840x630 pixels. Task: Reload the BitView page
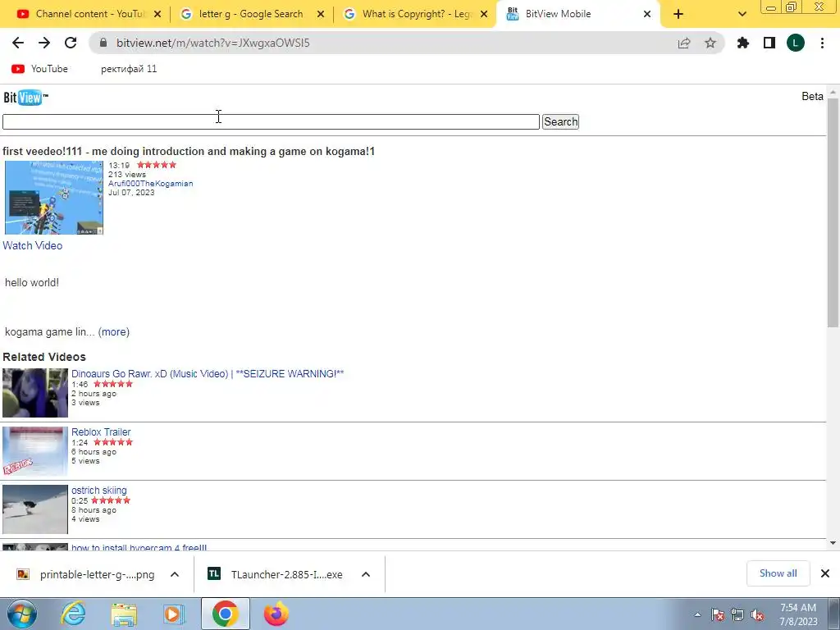pos(71,43)
